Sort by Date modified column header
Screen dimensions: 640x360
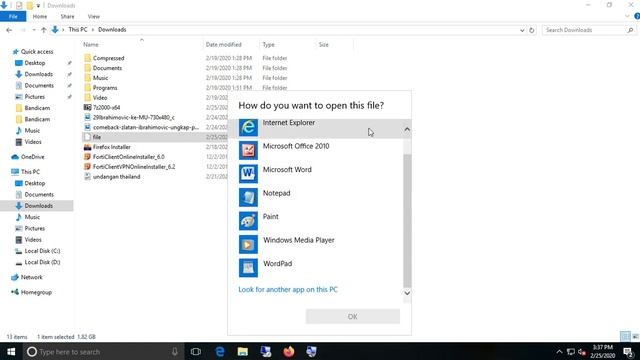point(224,44)
